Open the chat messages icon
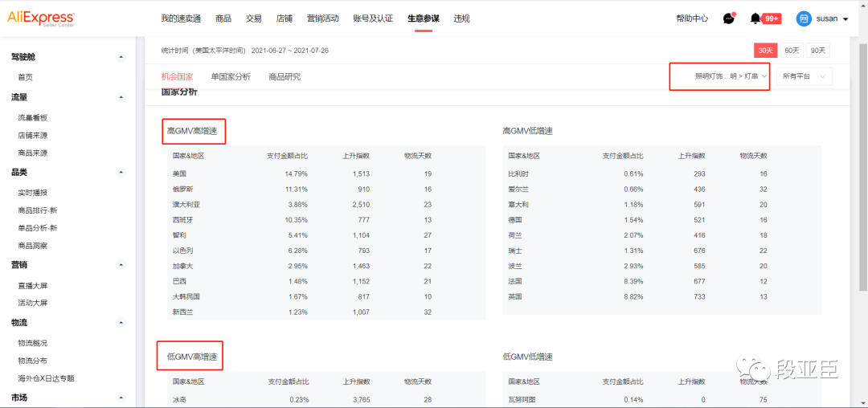Image resolution: width=868 pixels, height=408 pixels. 729,18
